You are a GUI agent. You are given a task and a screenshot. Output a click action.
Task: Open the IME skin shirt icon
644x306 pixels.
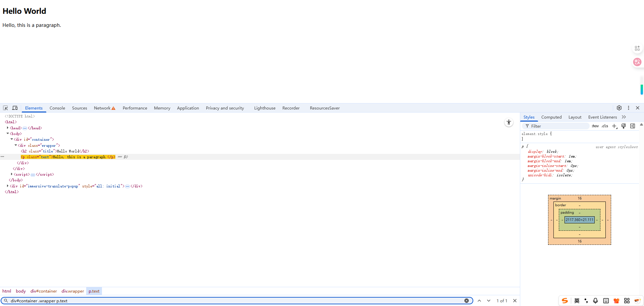[616, 301]
